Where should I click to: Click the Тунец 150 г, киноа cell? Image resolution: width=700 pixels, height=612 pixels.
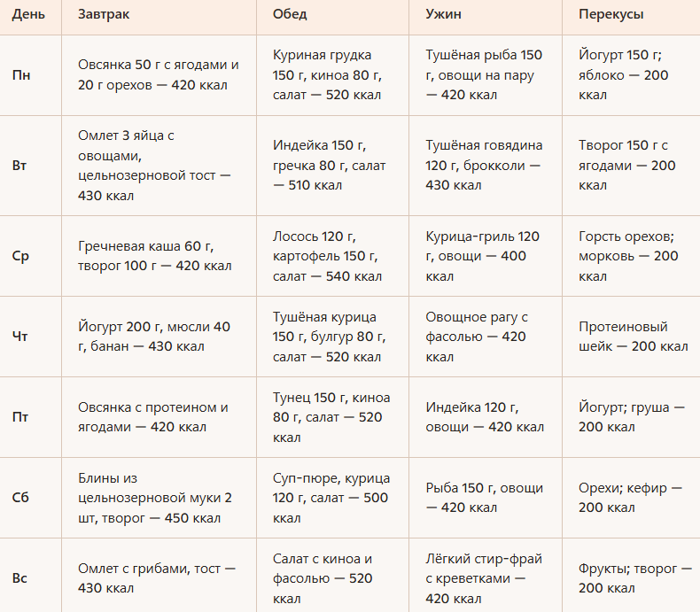pyautogui.click(x=332, y=417)
